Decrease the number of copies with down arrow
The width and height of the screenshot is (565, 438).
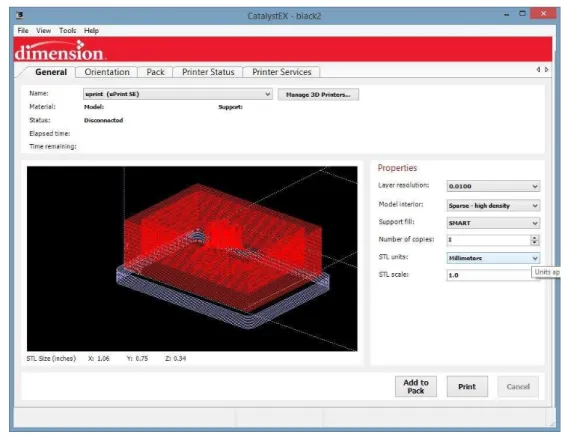[535, 243]
